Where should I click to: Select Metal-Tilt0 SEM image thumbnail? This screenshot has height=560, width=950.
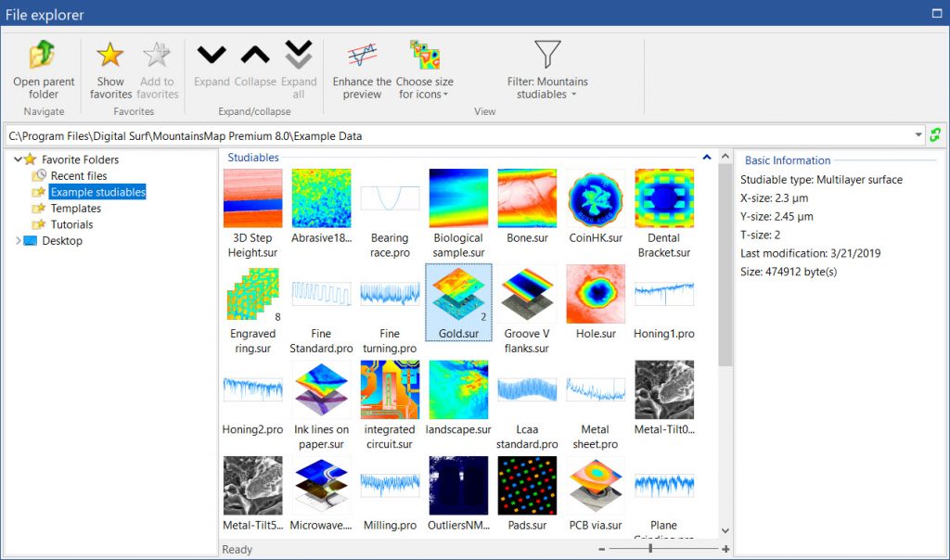(664, 389)
